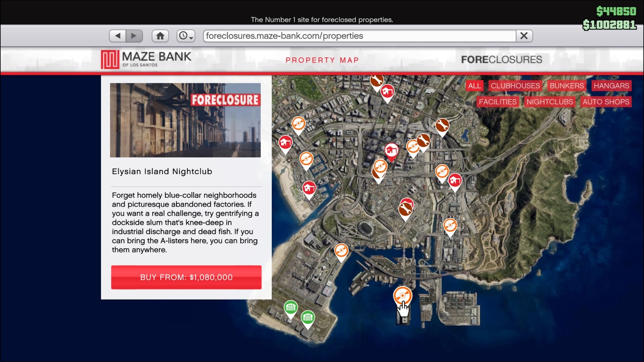The image size is (644, 362).
Task: Go back using the browser back arrow
Action: [118, 36]
